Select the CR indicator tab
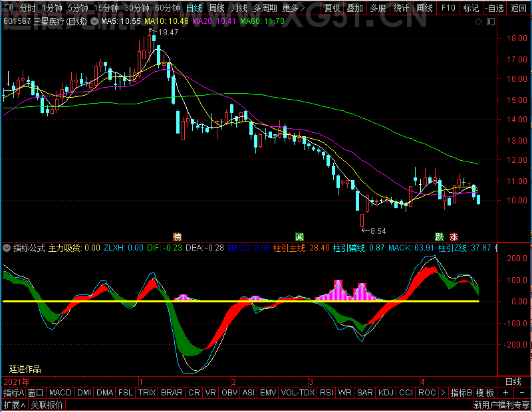 [x=194, y=393]
